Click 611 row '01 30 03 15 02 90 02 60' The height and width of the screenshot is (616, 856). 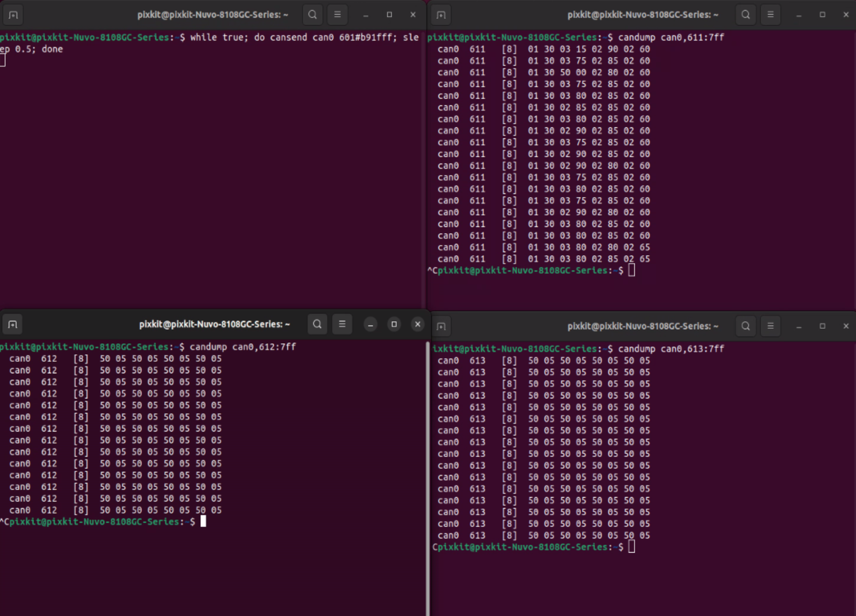[x=589, y=49]
